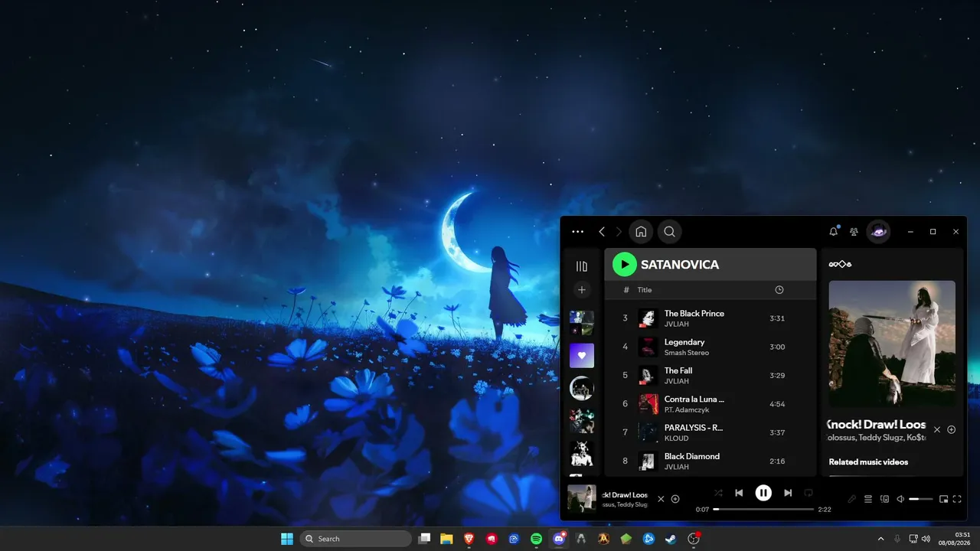Add current song via the bottom bar plus

(675, 499)
